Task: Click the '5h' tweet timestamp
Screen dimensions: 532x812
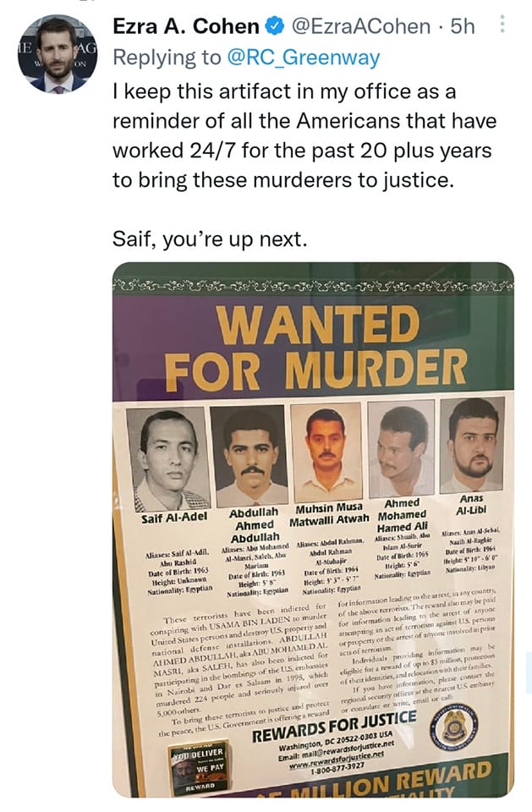Action: pos(463,27)
